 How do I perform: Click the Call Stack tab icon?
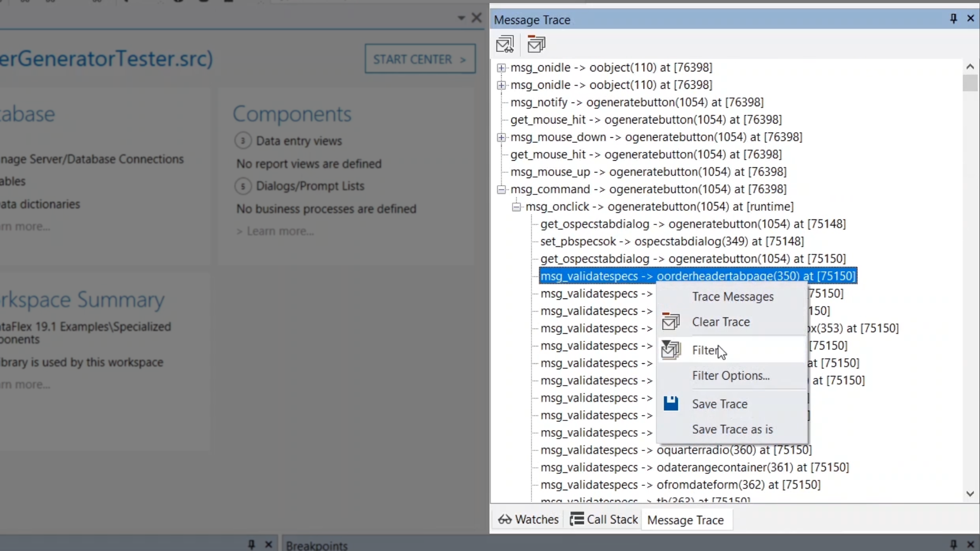pyautogui.click(x=577, y=519)
